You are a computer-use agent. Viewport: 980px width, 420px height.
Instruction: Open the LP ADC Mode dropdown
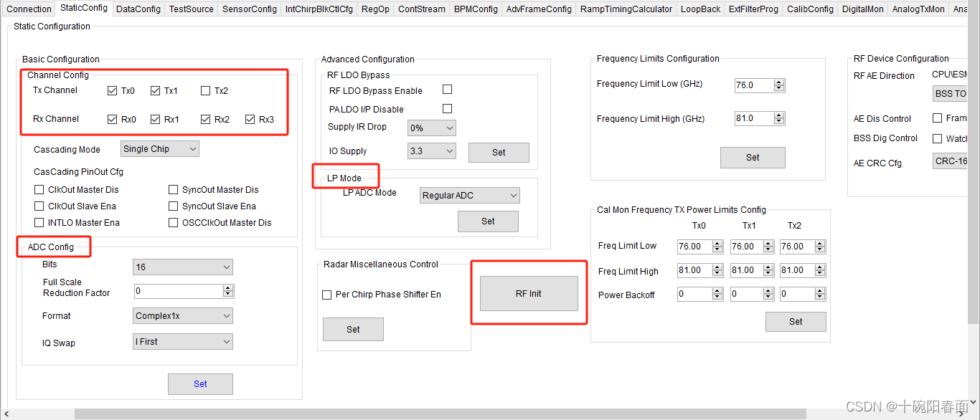(x=470, y=195)
